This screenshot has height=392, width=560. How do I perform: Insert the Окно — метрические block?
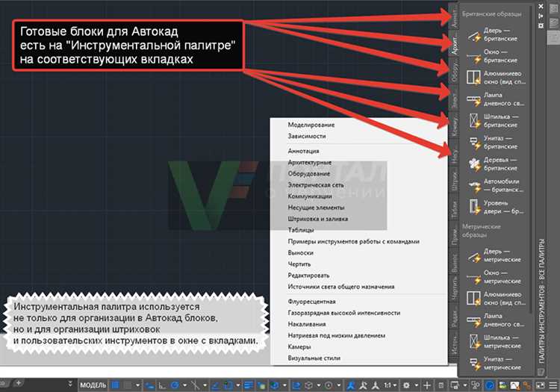pyautogui.click(x=495, y=277)
